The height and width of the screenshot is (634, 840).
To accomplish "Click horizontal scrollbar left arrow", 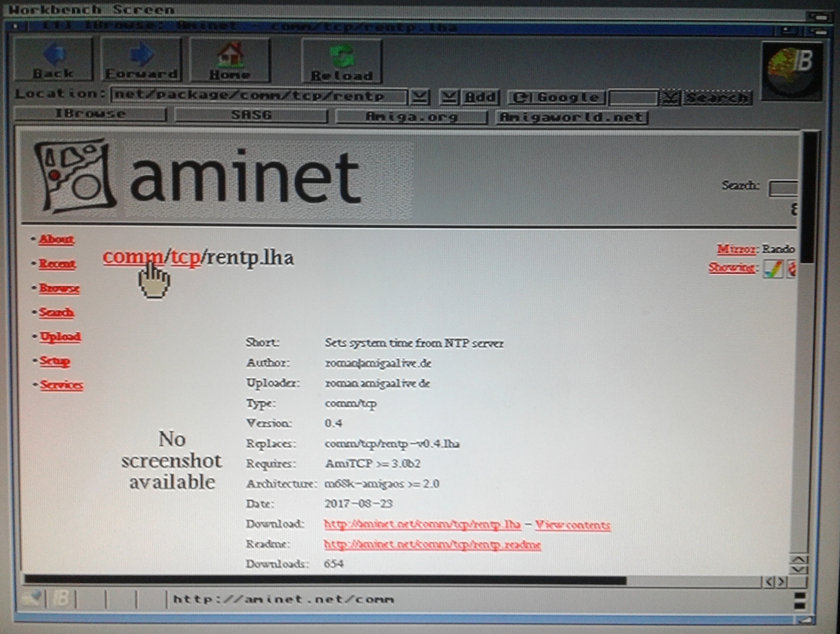I will [x=769, y=582].
